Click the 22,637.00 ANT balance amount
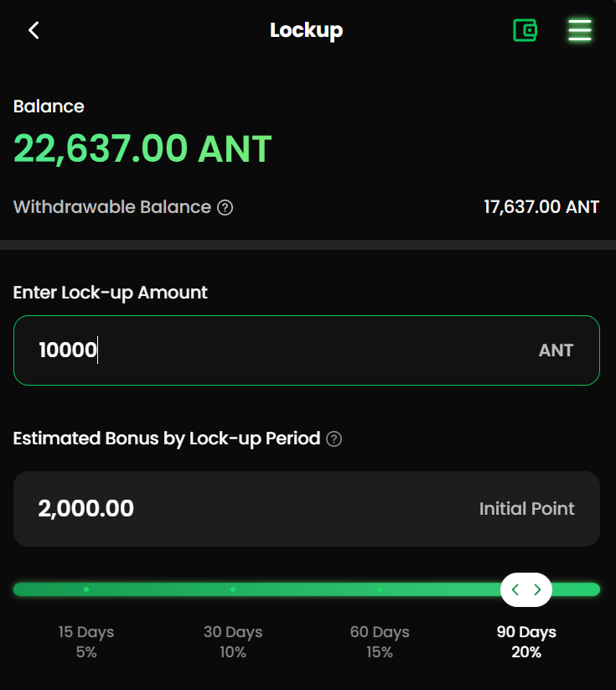This screenshot has height=690, width=616. [x=142, y=149]
